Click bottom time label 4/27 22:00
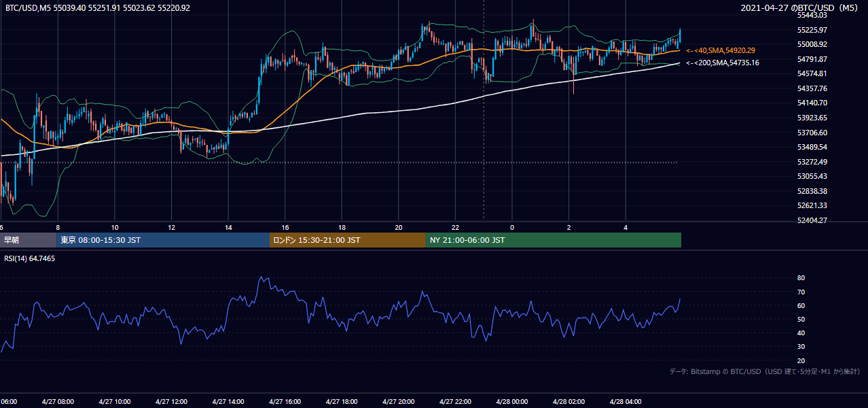This screenshot has height=408, width=868. (x=455, y=401)
